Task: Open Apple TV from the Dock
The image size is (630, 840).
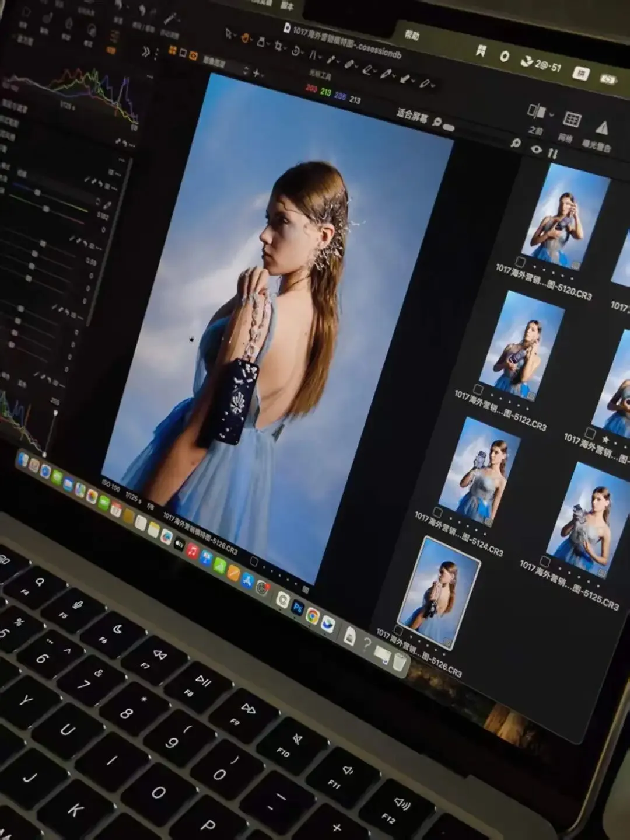Action: point(179,544)
